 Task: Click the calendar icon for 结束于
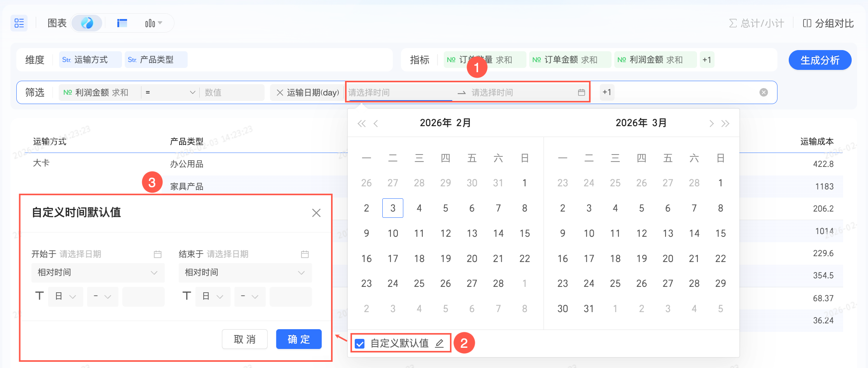(x=305, y=254)
